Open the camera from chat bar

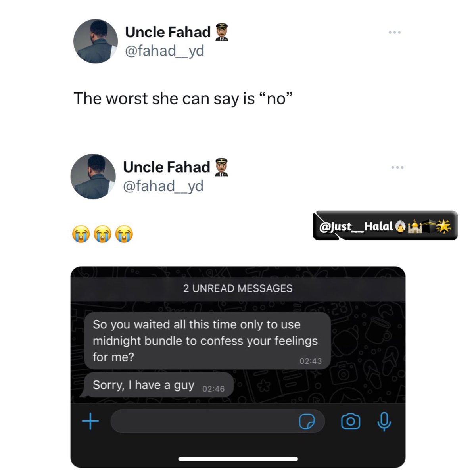click(351, 421)
